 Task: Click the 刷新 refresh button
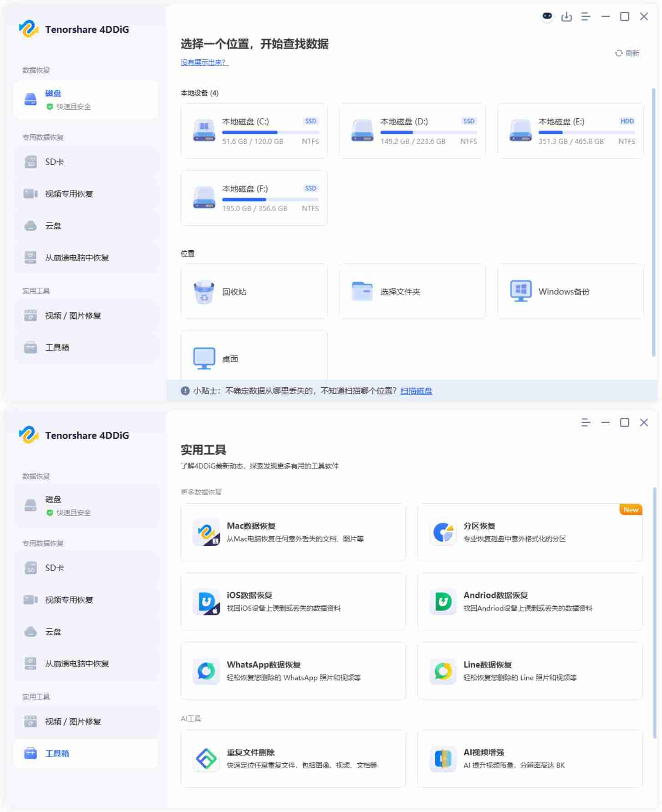pyautogui.click(x=627, y=53)
